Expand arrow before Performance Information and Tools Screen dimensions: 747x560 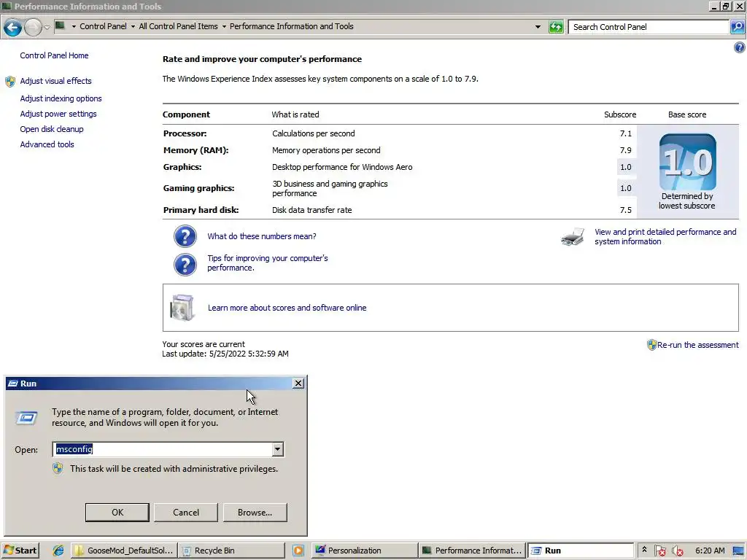(224, 27)
